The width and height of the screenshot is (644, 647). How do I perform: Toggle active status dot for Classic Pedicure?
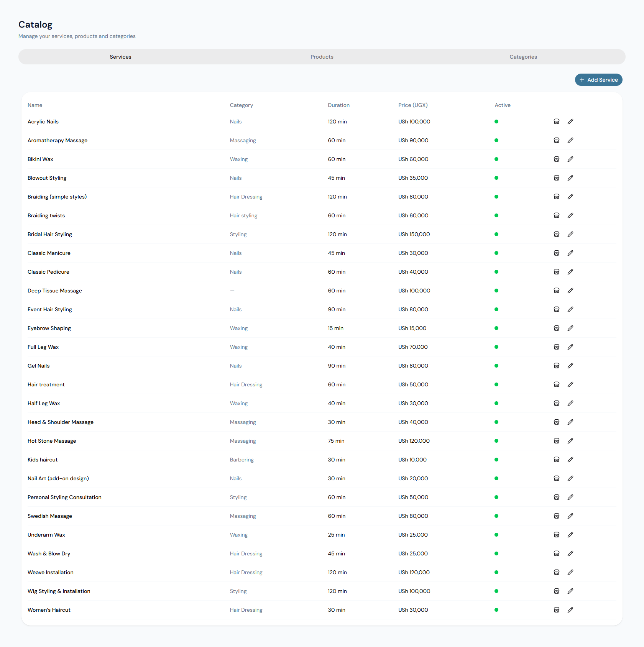coord(496,272)
